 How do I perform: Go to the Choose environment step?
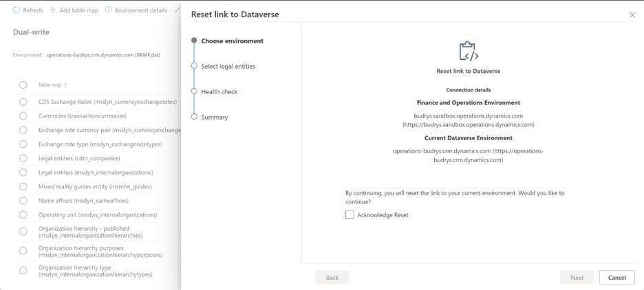[x=232, y=41]
